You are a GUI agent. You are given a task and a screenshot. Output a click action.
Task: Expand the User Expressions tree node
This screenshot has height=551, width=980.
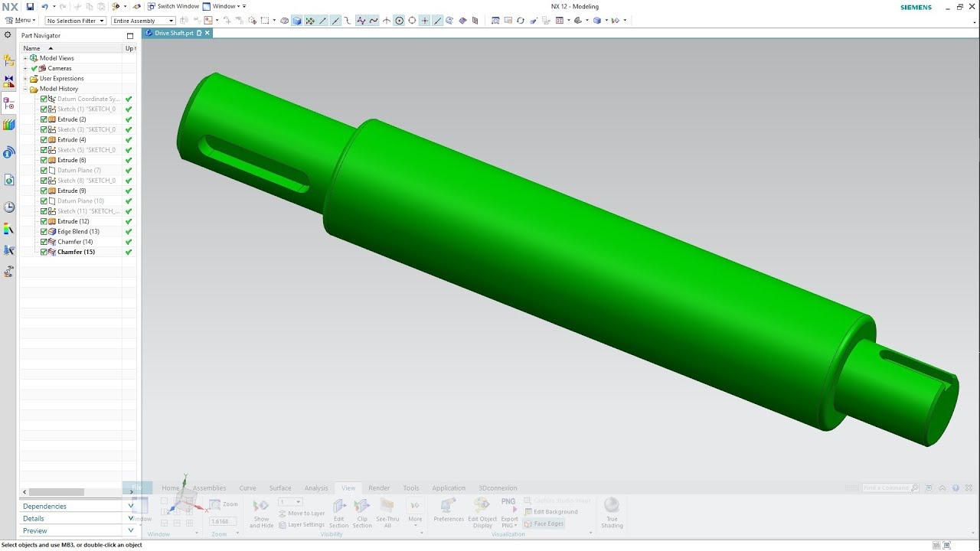coord(25,78)
